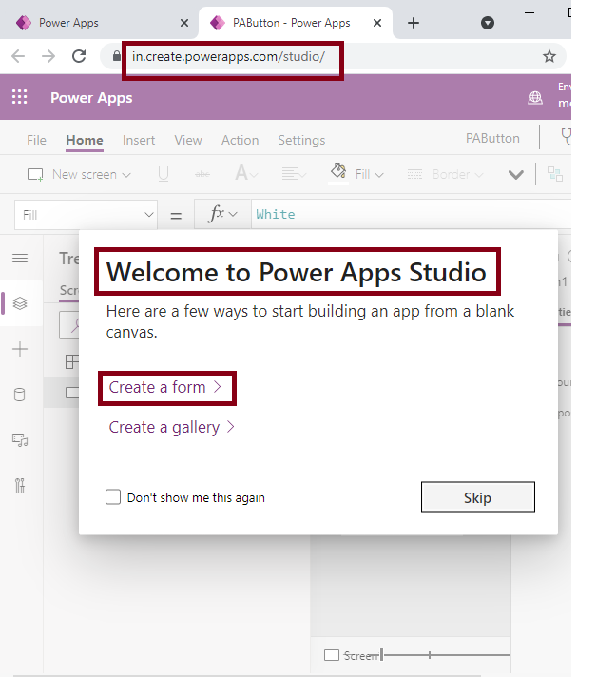616x677 pixels.
Task: Toggle strikethrough formatting
Action: click(x=202, y=174)
